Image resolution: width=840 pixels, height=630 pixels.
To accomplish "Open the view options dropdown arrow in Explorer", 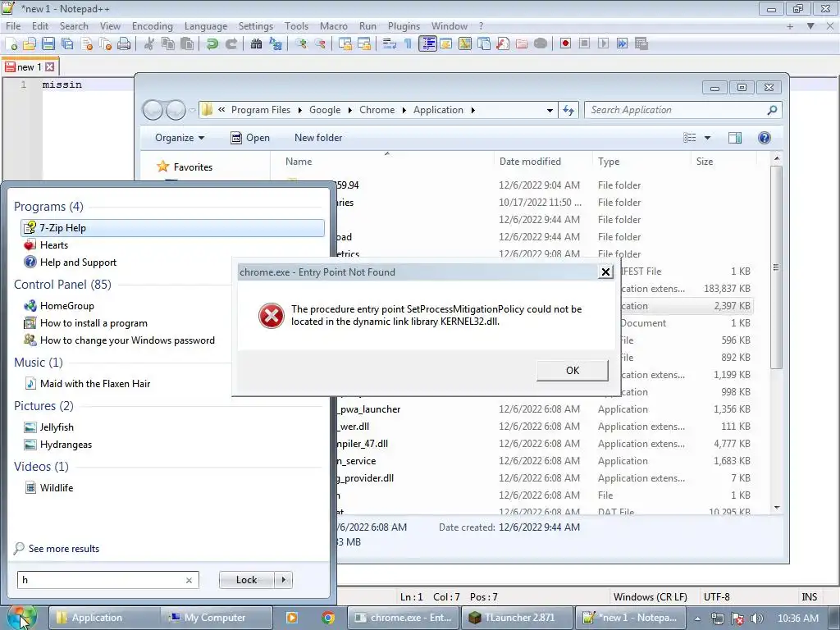I will tap(707, 138).
